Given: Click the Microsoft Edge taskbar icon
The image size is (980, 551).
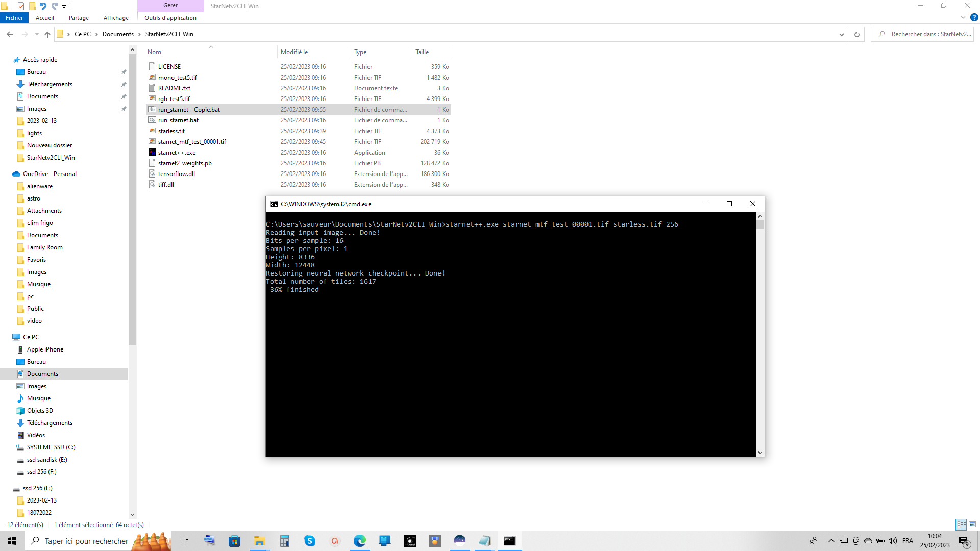Looking at the screenshot, I should tap(360, 541).
